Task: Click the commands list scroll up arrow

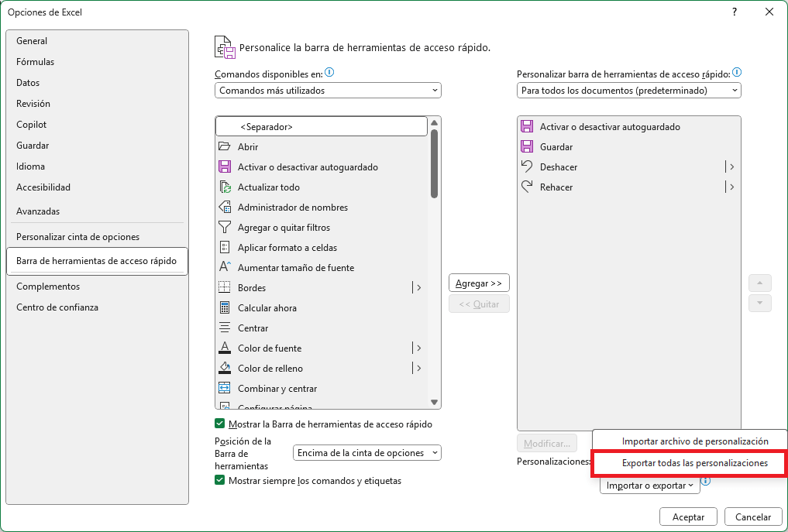Action: 434,122
